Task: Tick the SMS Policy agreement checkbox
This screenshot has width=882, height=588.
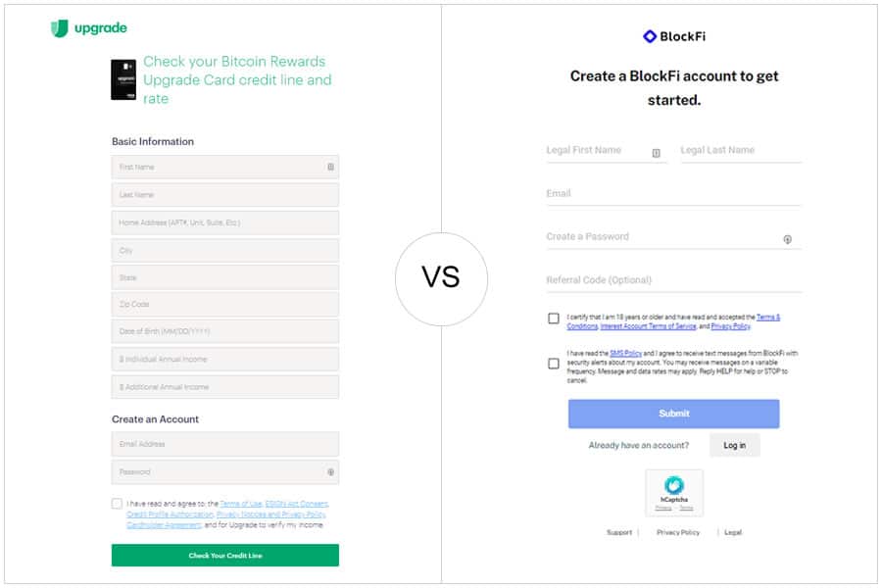Action: (x=554, y=364)
